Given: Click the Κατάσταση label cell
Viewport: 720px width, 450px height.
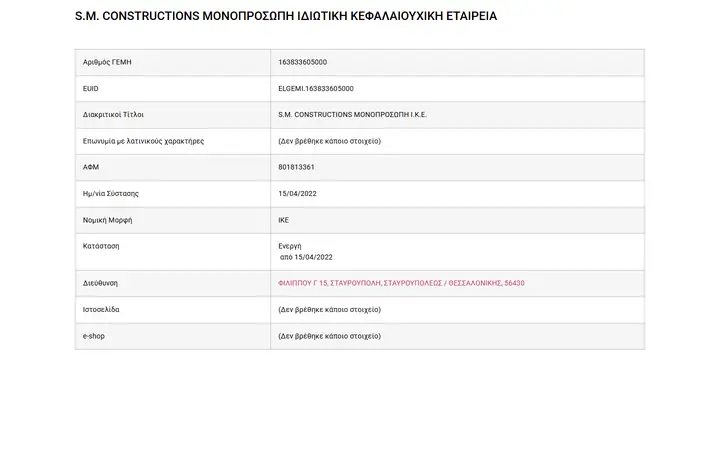Looking at the screenshot, I should point(173,252).
